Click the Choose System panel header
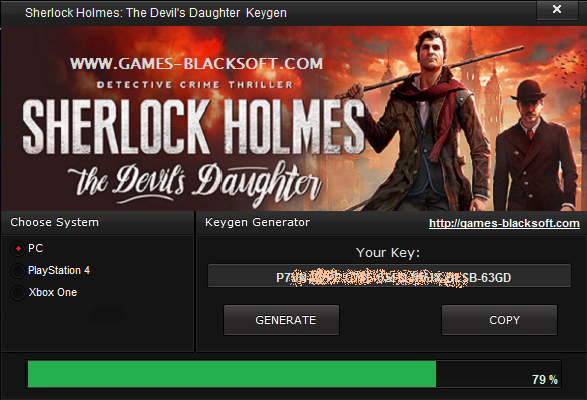587x400 pixels. [x=55, y=222]
